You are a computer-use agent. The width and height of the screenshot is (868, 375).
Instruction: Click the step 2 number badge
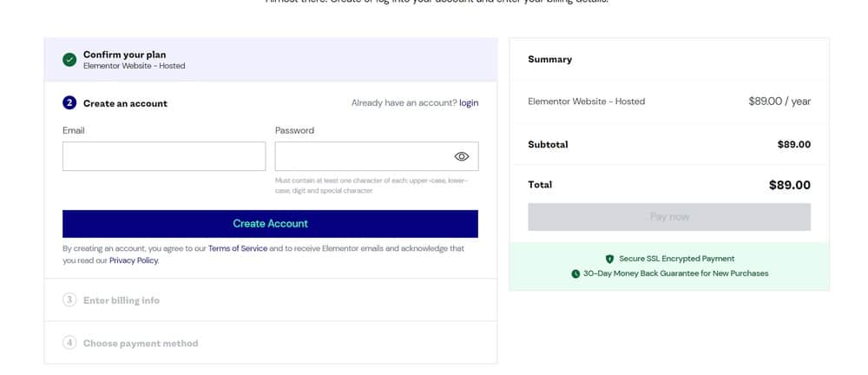[x=69, y=103]
